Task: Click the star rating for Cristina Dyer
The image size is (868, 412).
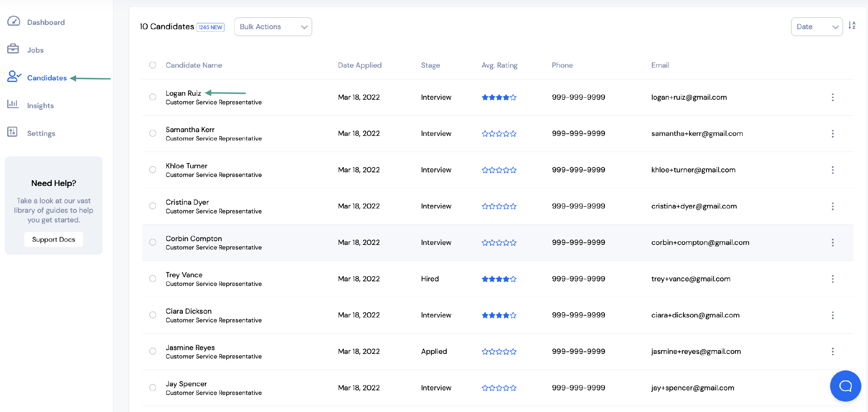Action: (499, 206)
